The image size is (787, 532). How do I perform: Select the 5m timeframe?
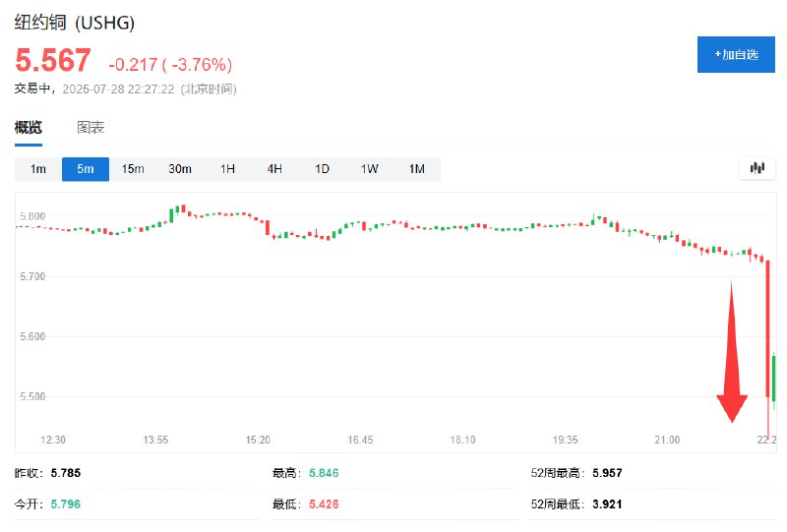point(86,169)
